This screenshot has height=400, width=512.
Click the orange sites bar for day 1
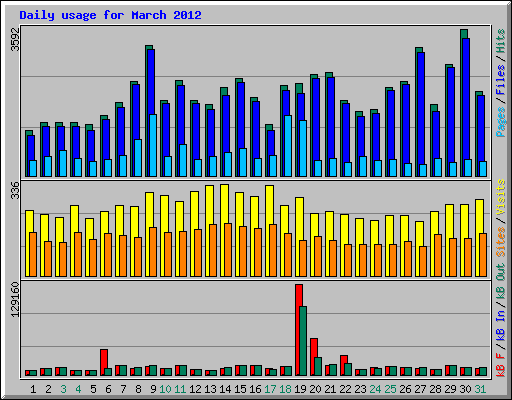(x=33, y=254)
